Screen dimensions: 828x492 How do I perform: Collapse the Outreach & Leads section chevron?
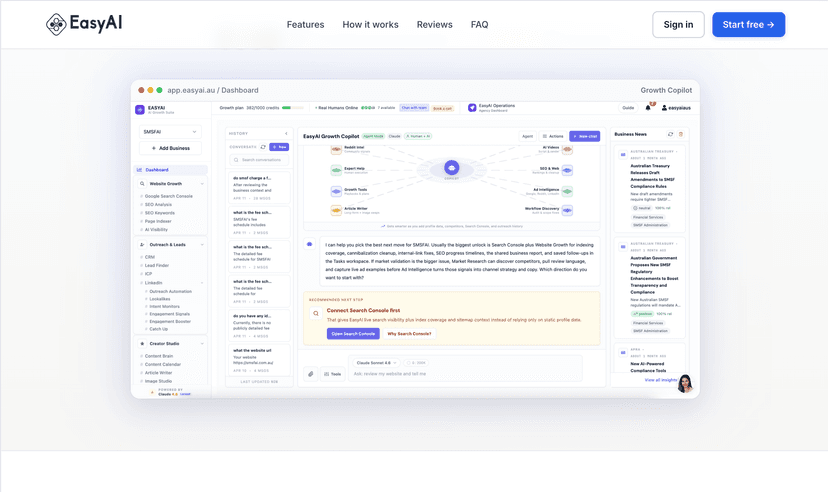202,245
